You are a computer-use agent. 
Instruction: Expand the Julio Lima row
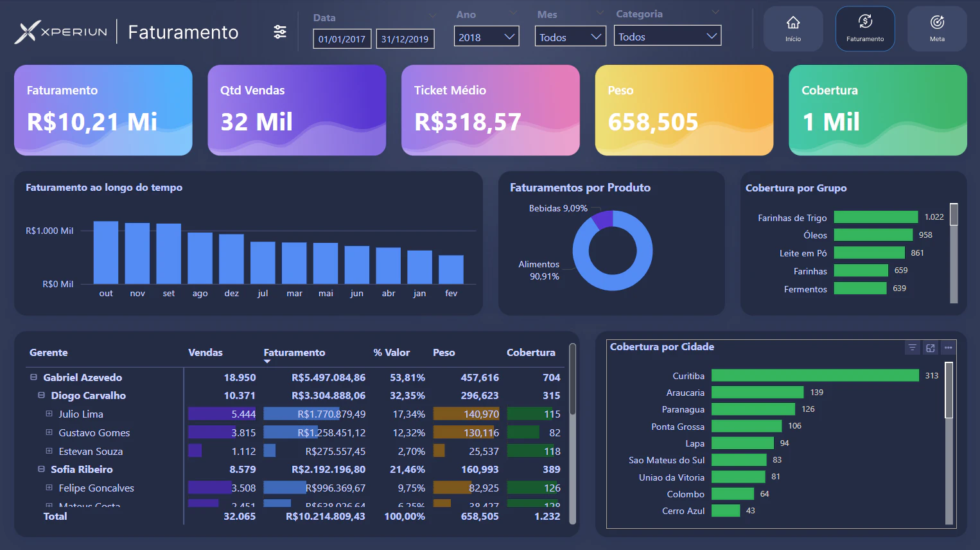pos(49,414)
